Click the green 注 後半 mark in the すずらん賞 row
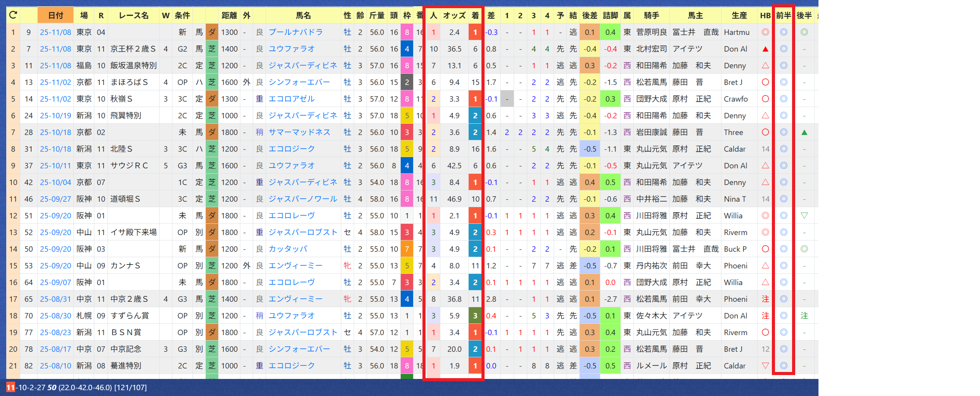 [x=804, y=316]
